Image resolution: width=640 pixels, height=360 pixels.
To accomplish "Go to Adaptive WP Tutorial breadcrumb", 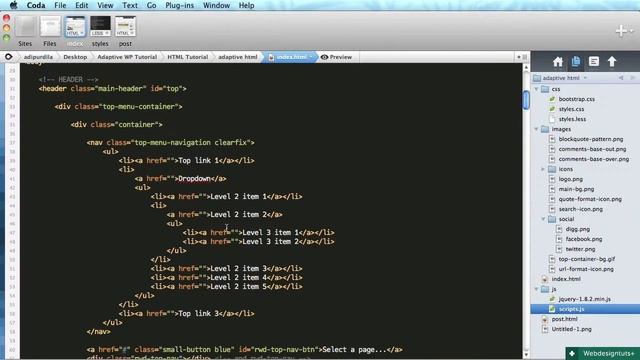I will tap(127, 57).
